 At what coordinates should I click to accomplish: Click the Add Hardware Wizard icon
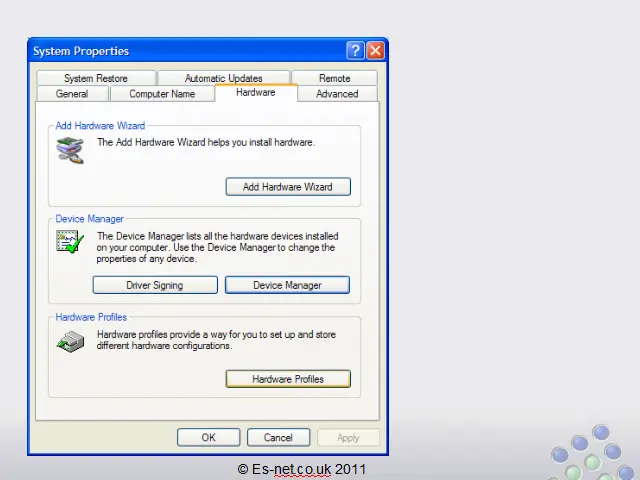click(x=70, y=150)
